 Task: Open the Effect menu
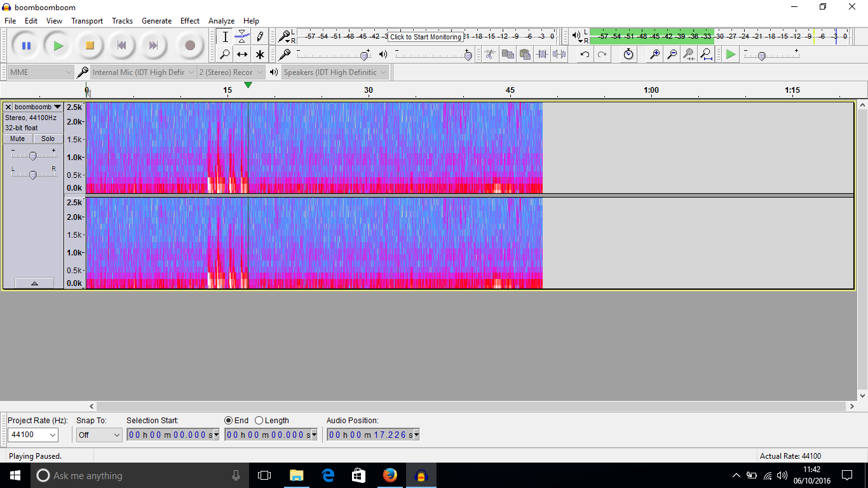coord(190,21)
